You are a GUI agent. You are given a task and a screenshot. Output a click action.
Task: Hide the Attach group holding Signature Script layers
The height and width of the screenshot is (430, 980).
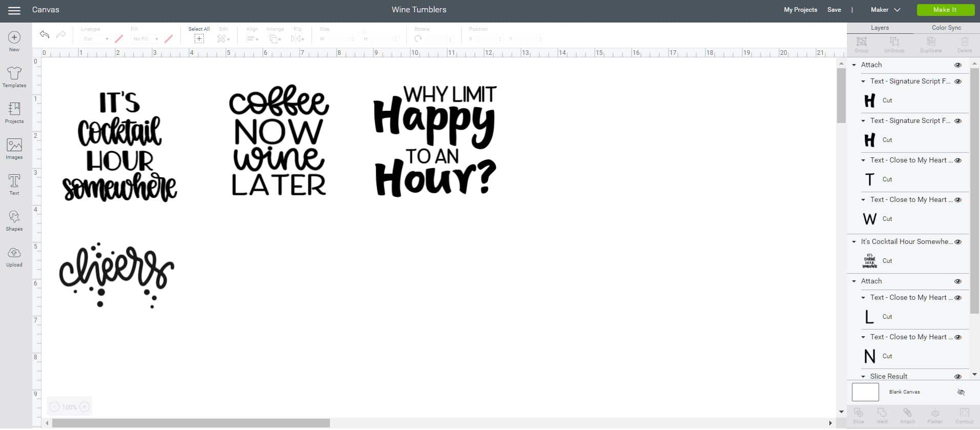[958, 65]
